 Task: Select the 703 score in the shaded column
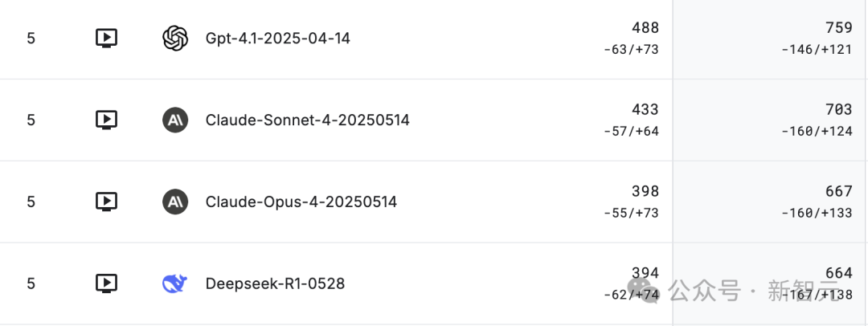point(838,109)
